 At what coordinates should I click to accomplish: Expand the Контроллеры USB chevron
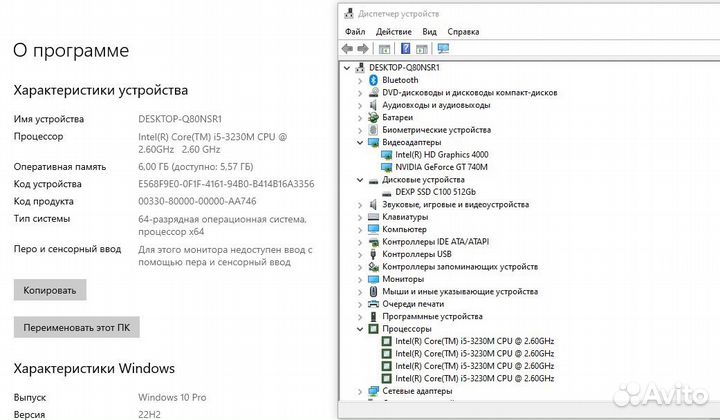[x=360, y=254]
